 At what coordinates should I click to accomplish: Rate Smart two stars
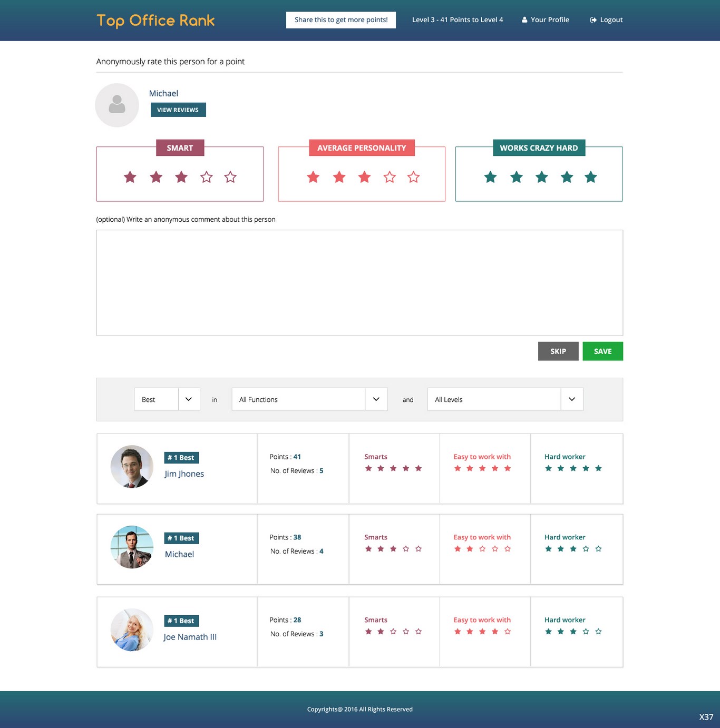pyautogui.click(x=156, y=177)
